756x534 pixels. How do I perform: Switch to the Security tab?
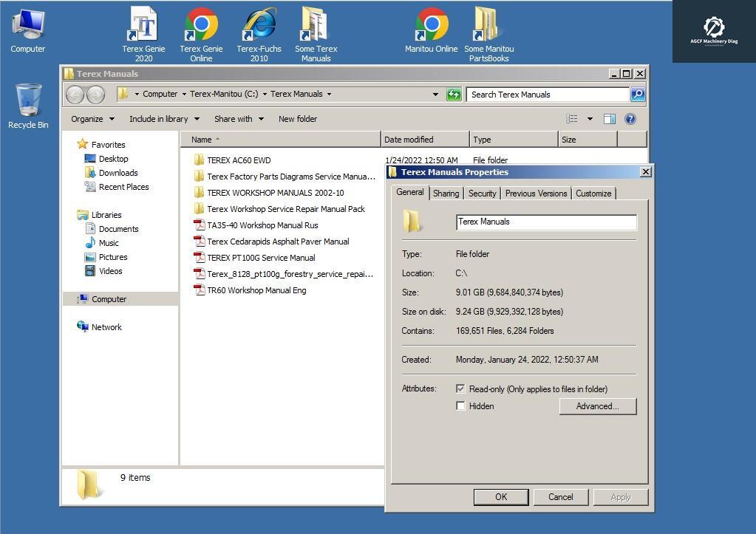tap(482, 193)
